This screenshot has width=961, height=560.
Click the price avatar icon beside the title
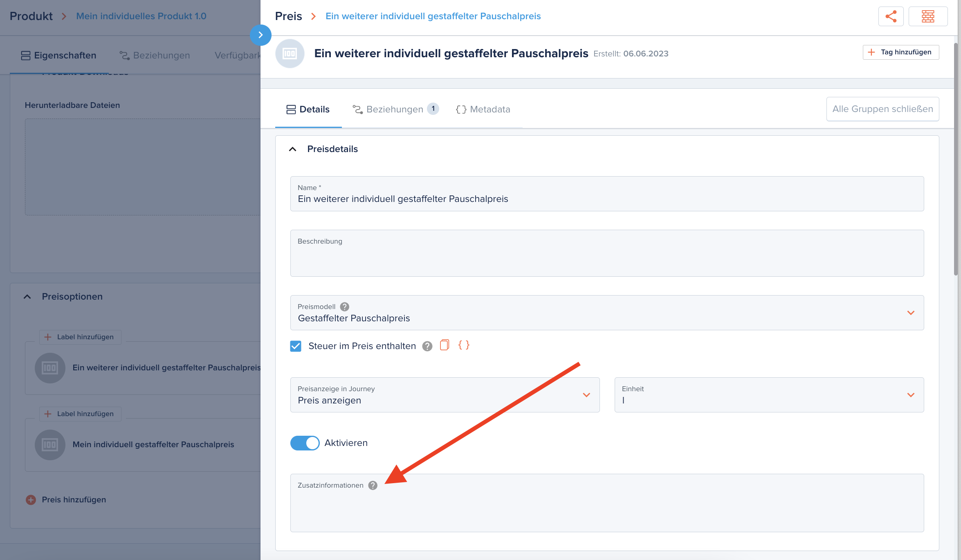pos(290,54)
